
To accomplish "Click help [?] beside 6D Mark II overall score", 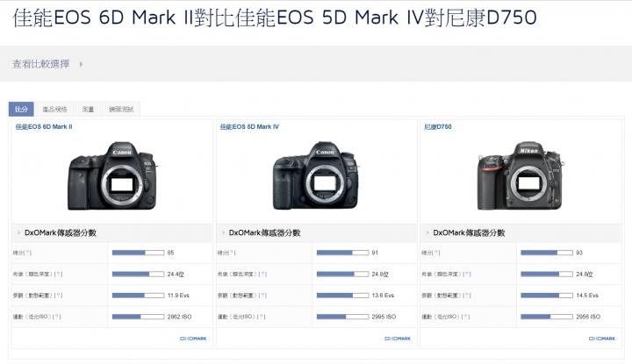I will (x=28, y=253).
